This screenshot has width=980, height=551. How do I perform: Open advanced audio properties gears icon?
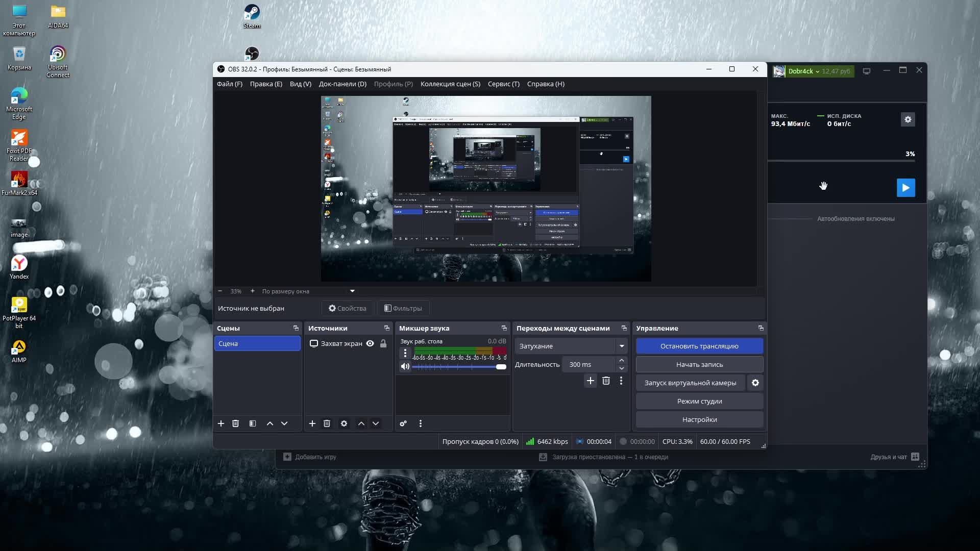point(403,423)
